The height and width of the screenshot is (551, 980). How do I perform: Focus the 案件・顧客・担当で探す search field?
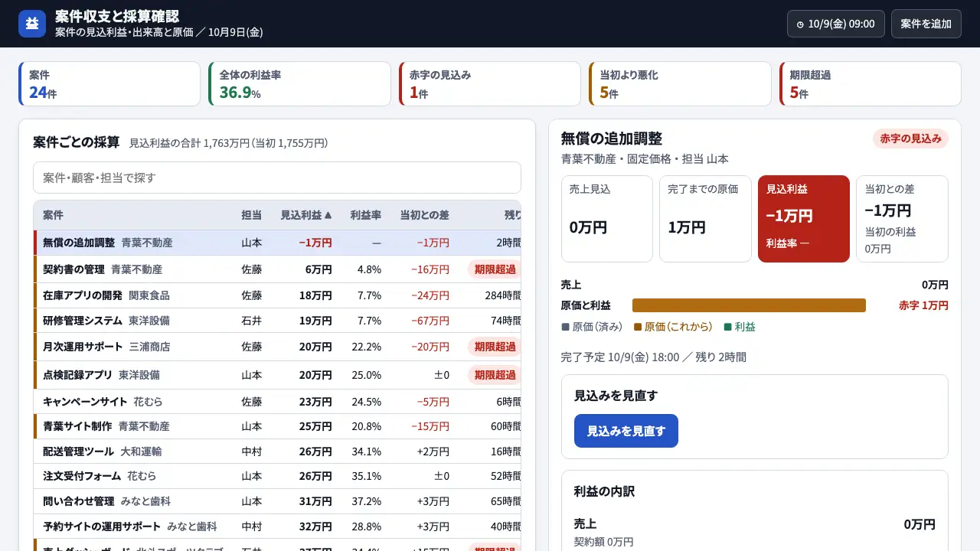[277, 178]
